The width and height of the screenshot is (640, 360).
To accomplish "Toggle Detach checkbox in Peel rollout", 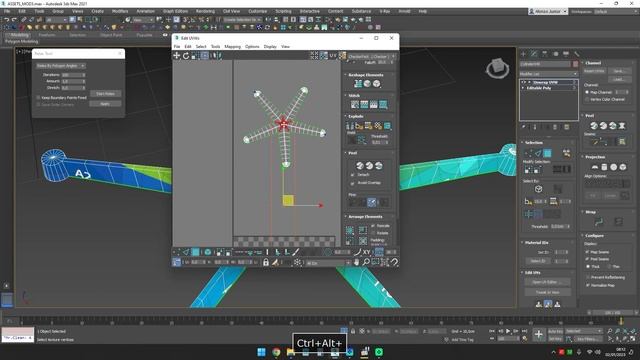I will click(x=352, y=175).
